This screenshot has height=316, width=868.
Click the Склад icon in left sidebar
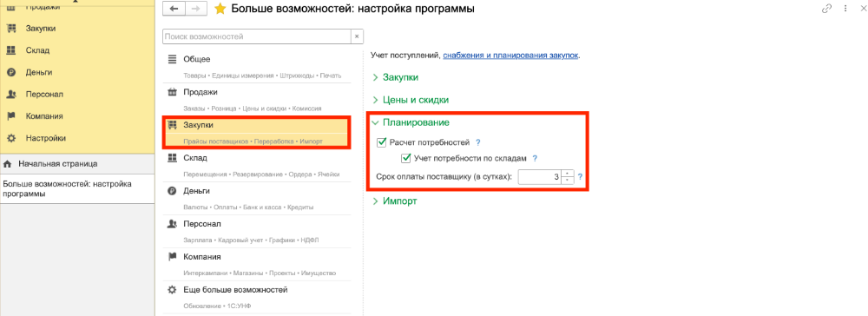tap(10, 50)
